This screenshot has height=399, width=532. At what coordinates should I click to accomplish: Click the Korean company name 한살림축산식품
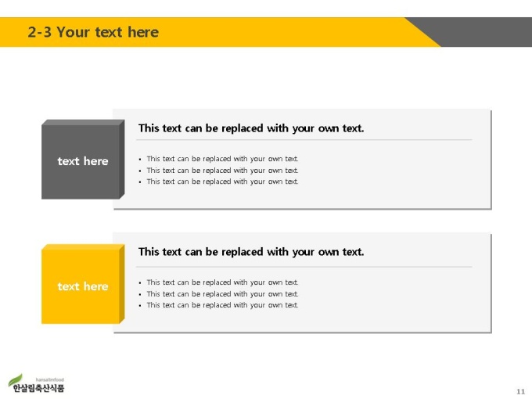click(x=38, y=388)
